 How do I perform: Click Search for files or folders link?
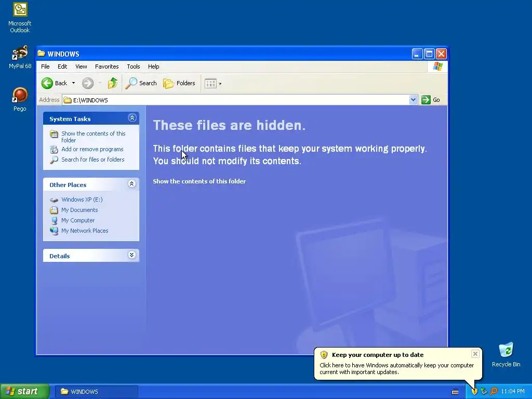click(92, 159)
